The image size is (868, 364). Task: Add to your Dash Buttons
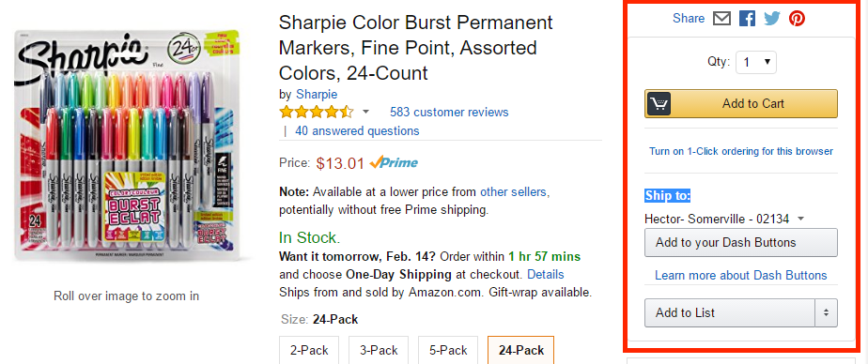(740, 242)
